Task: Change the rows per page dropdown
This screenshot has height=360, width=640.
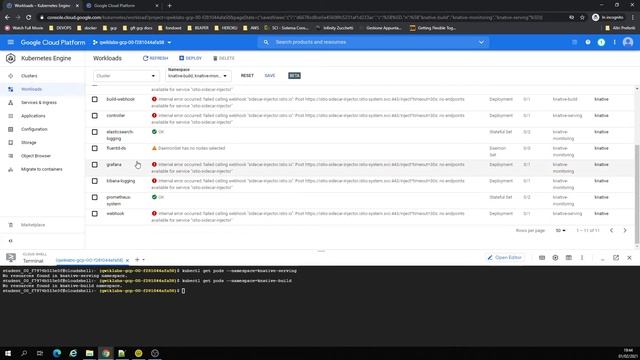Action: click(560, 231)
